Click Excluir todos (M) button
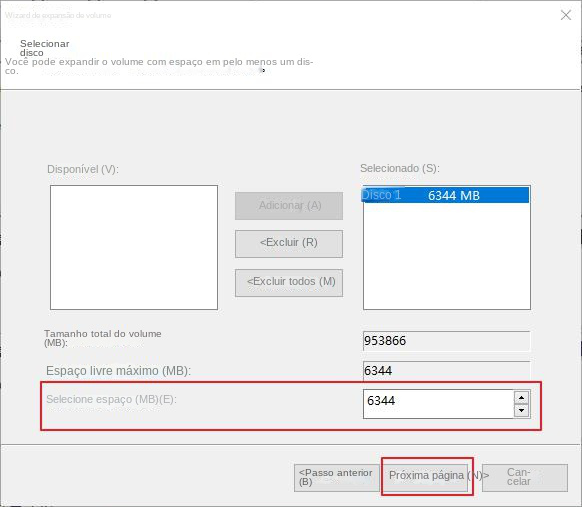Image resolution: width=582 pixels, height=507 pixels. click(x=289, y=283)
